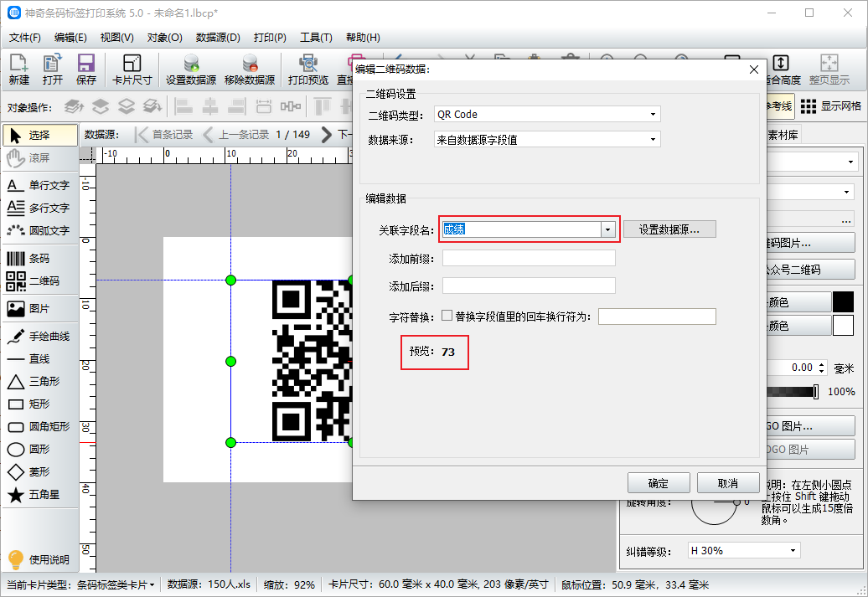
Task: Open the 关联字段名 dropdown arrow
Action: (x=607, y=229)
